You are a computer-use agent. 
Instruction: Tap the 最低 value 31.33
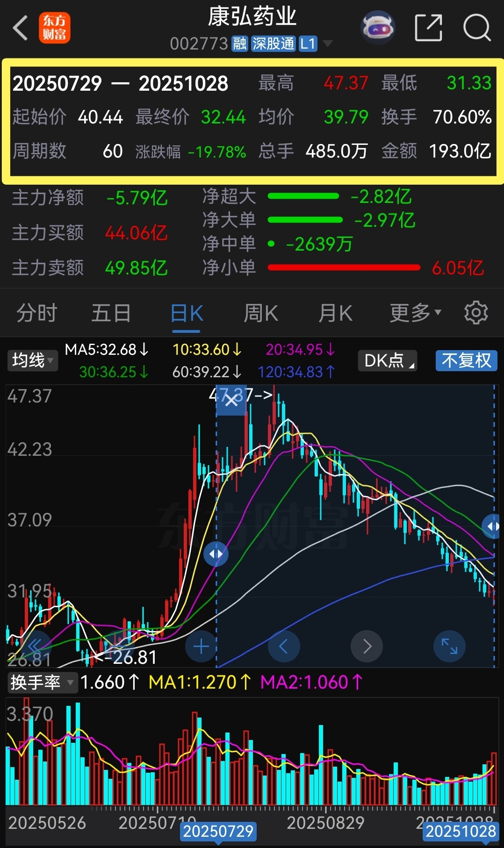point(469,83)
